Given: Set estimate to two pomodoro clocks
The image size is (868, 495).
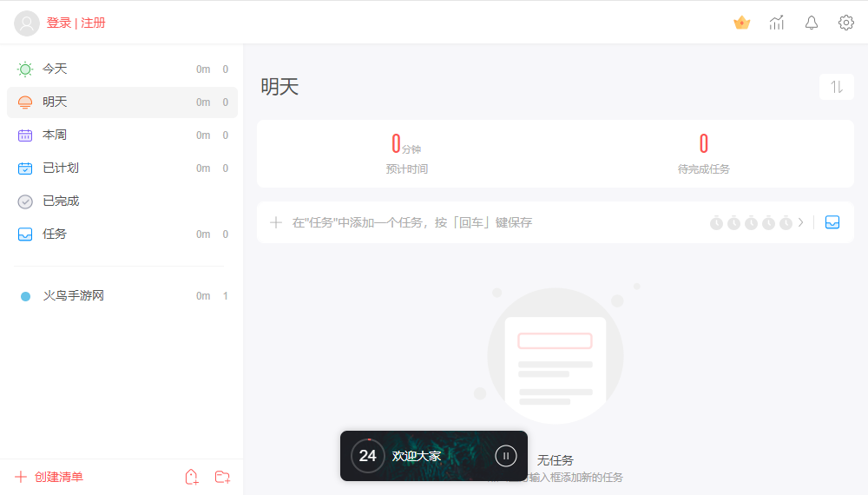Looking at the screenshot, I should click(733, 222).
